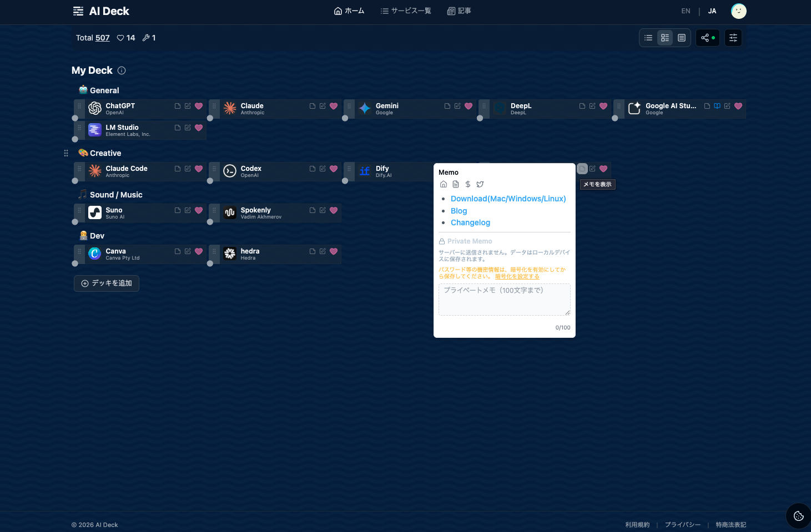Toggle the Google AI Studio favorite heart
This screenshot has width=811, height=532.
738,106
